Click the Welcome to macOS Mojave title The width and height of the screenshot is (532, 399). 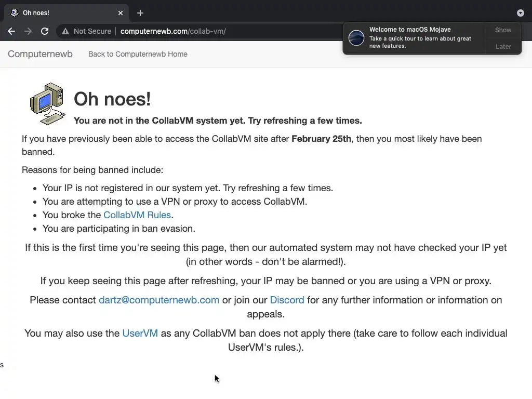click(410, 30)
